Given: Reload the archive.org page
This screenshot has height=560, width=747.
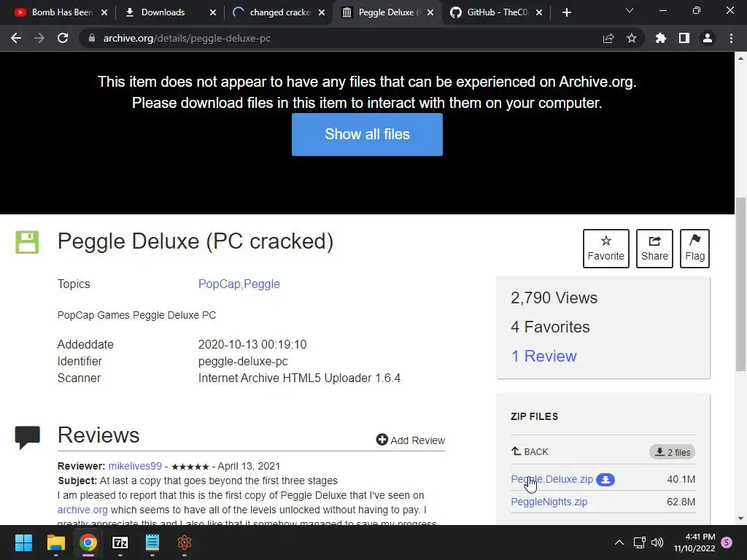Looking at the screenshot, I should click(63, 38).
